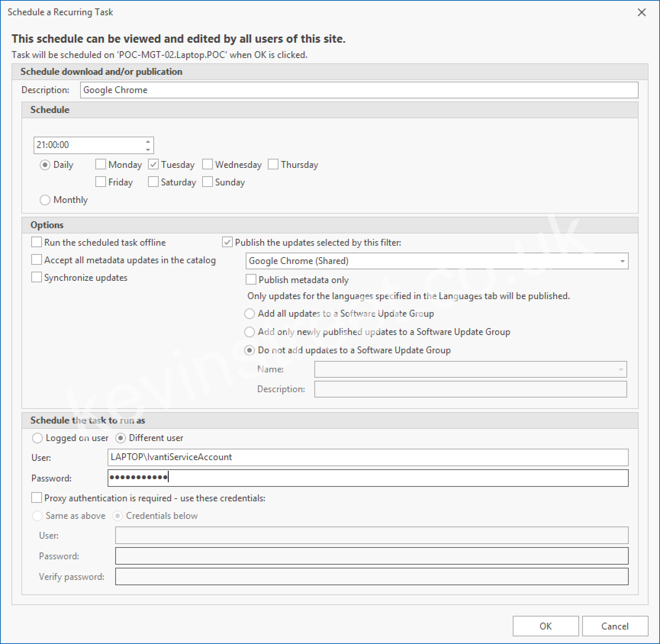
Task: Click the Description field containing Google Chrome
Action: pos(359,90)
